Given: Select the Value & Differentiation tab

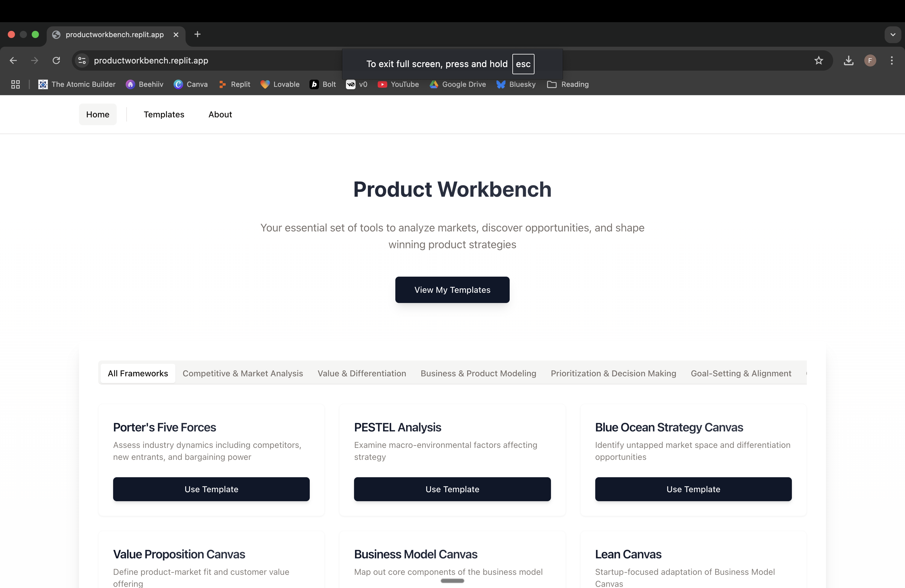Looking at the screenshot, I should click(x=362, y=374).
